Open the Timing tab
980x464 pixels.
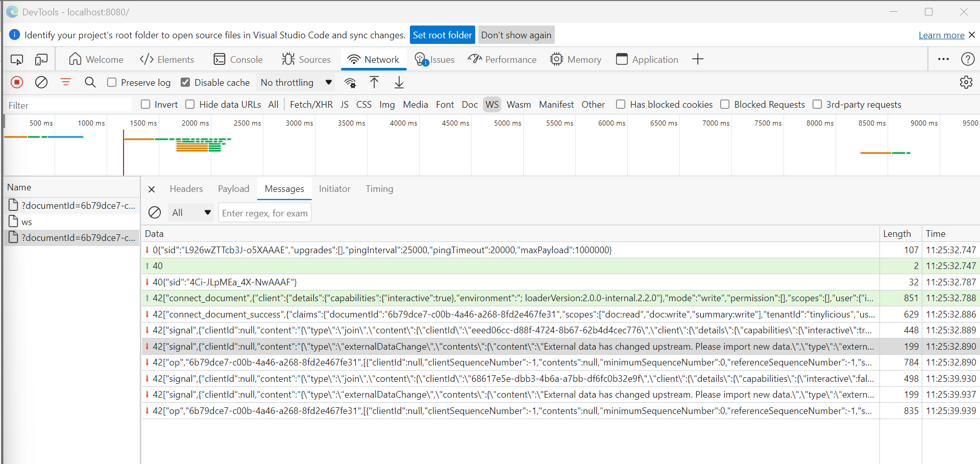click(379, 189)
